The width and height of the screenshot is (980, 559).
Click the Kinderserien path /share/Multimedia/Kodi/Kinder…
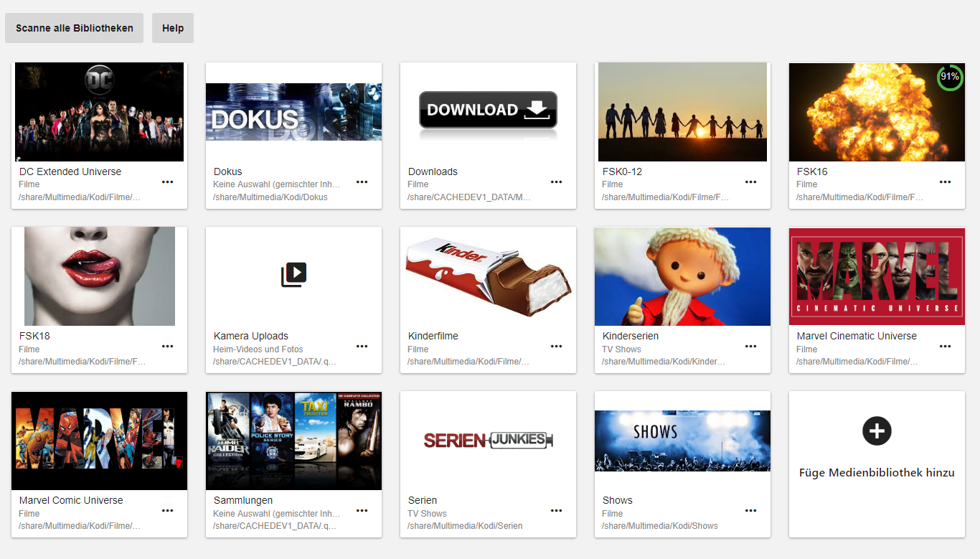(x=664, y=362)
